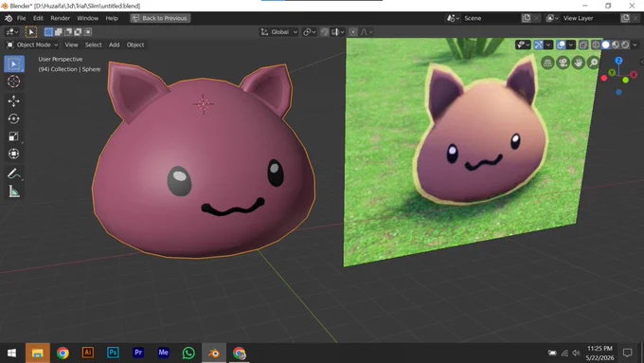
Task: Open the Window menu
Action: click(x=88, y=18)
